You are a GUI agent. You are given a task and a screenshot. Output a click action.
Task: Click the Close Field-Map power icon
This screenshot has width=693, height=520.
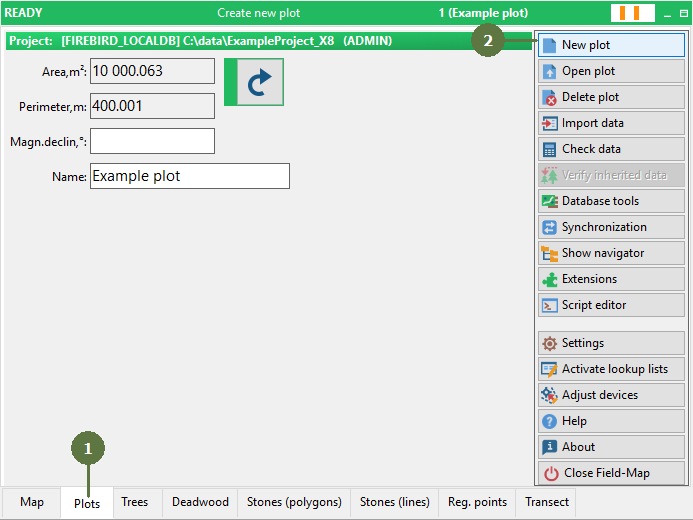click(551, 474)
